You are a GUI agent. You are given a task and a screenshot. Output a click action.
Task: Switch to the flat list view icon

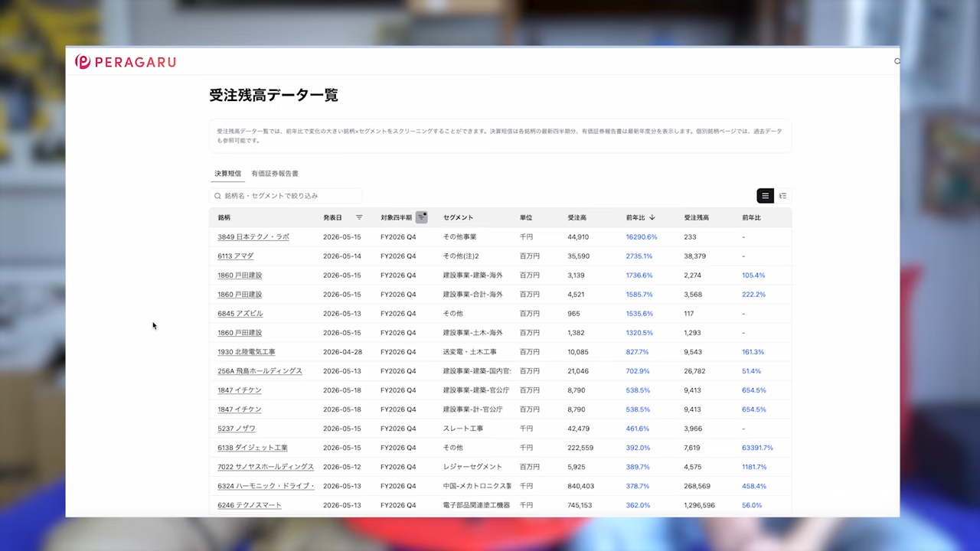(765, 196)
